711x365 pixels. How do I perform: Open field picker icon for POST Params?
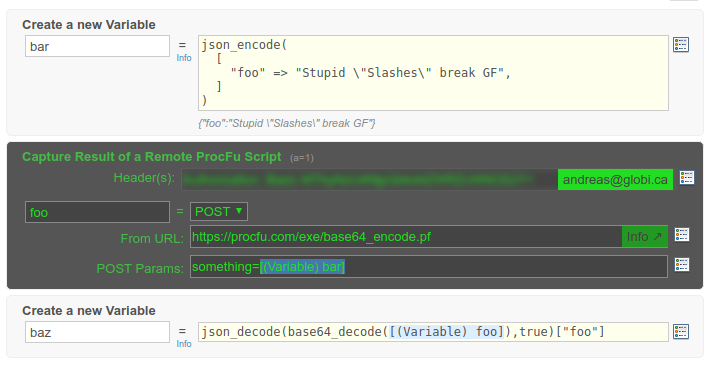pos(682,264)
